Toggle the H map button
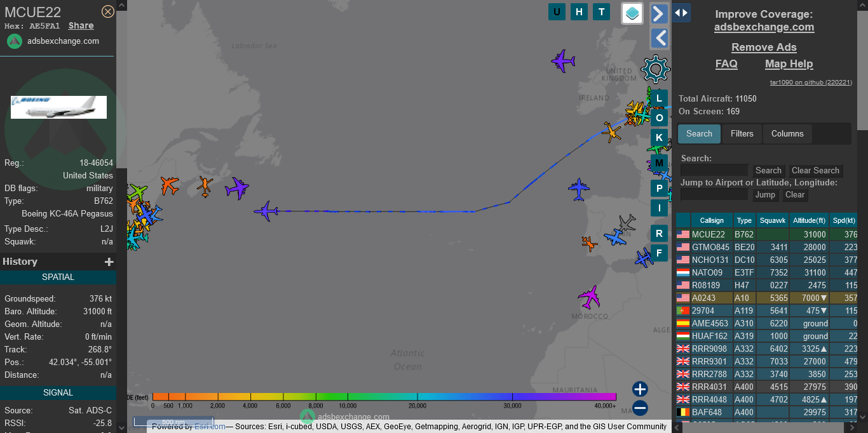868x433 pixels. pos(579,11)
